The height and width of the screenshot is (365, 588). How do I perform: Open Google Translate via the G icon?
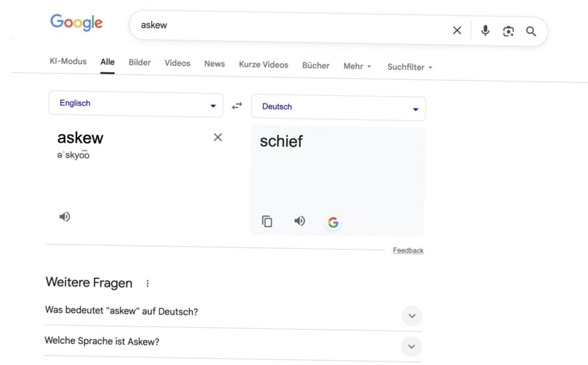[x=333, y=222]
